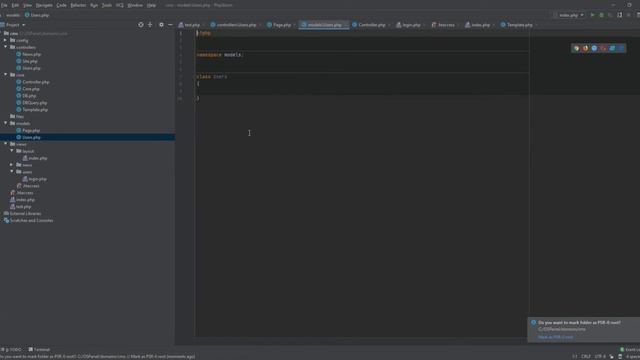This screenshot has width=640, height=360.
Task: Open the VCS menu
Action: pyautogui.click(x=120, y=5)
